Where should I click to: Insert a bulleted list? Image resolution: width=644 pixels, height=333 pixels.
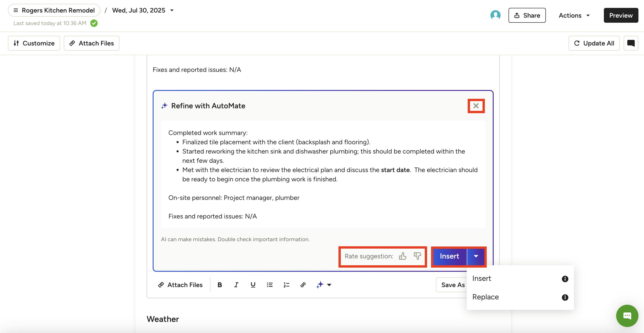(270, 285)
